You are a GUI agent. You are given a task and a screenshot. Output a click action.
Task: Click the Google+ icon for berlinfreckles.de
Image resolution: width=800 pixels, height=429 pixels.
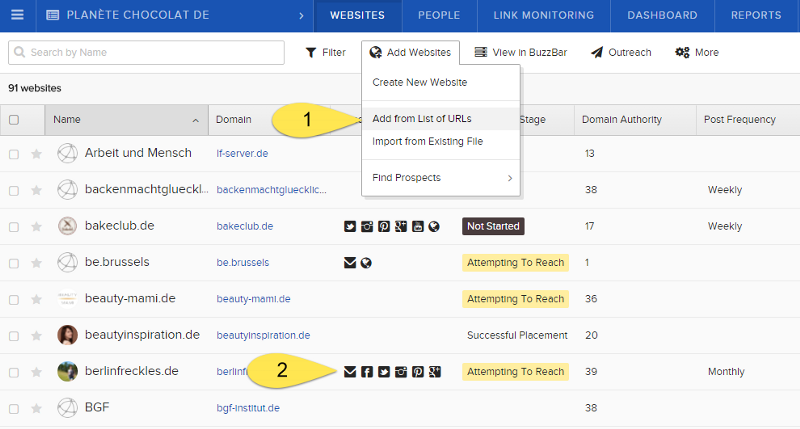click(434, 372)
